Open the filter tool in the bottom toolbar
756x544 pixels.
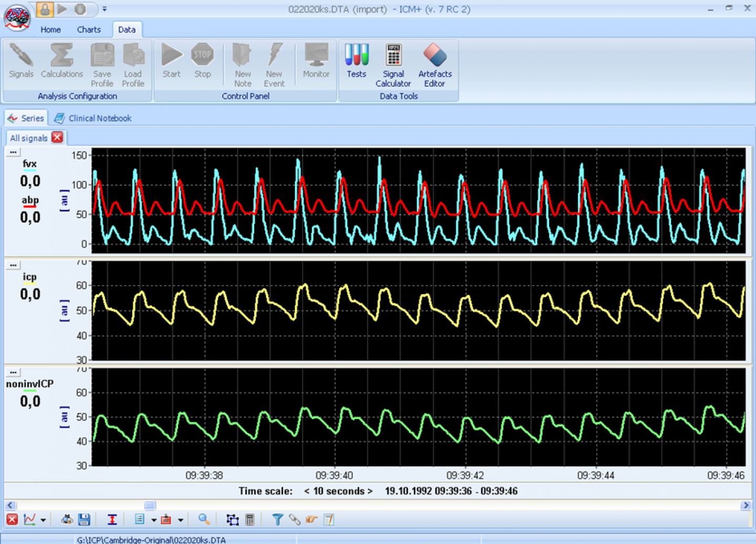pos(277,519)
